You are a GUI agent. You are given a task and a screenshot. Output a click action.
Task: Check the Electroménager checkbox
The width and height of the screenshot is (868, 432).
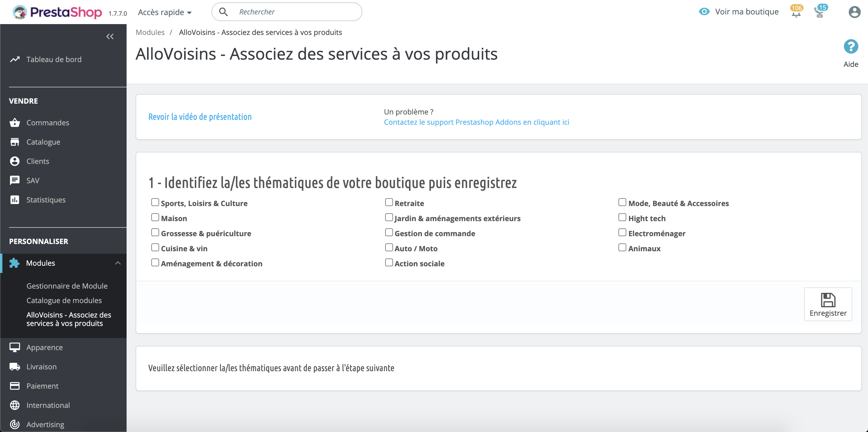click(622, 232)
